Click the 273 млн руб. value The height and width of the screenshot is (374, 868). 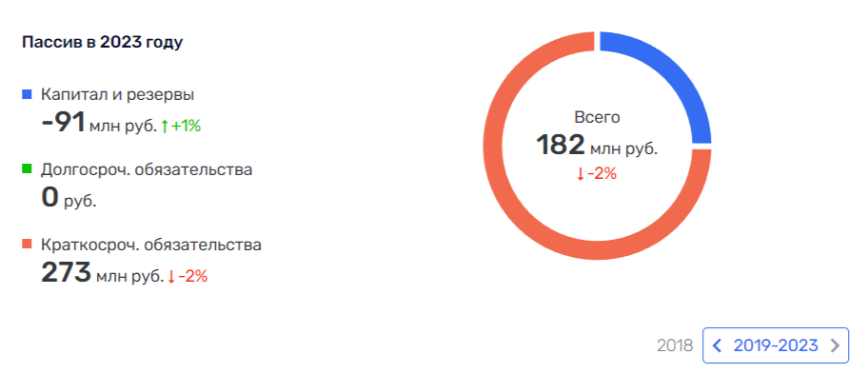click(102, 273)
